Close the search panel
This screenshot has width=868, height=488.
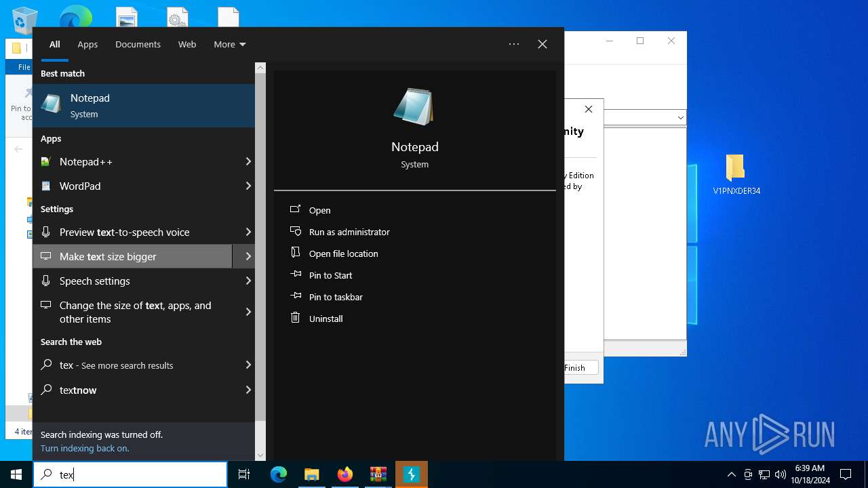[x=542, y=44]
